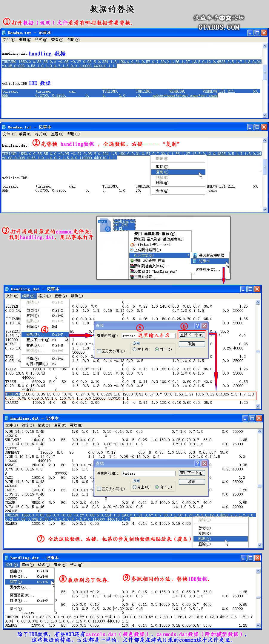Choose 保存(S) Ctrl+S in the File menu
The height and width of the screenshot is (644, 269).
pos(29,582)
